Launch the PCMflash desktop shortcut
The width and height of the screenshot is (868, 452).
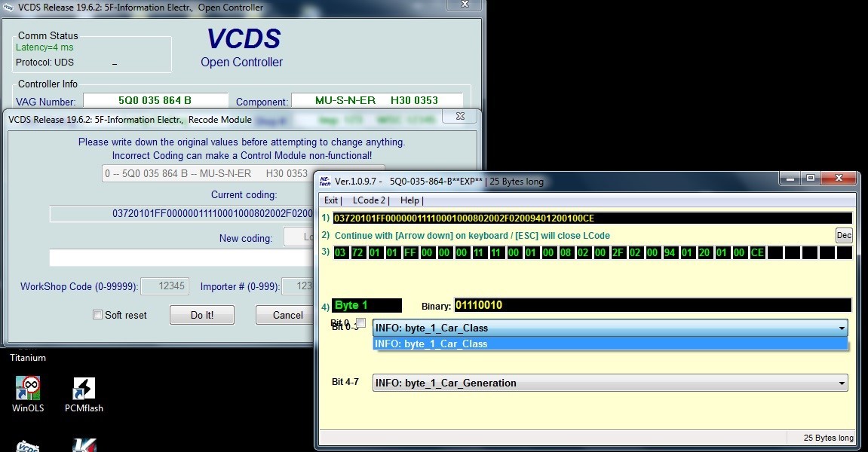[x=84, y=394]
